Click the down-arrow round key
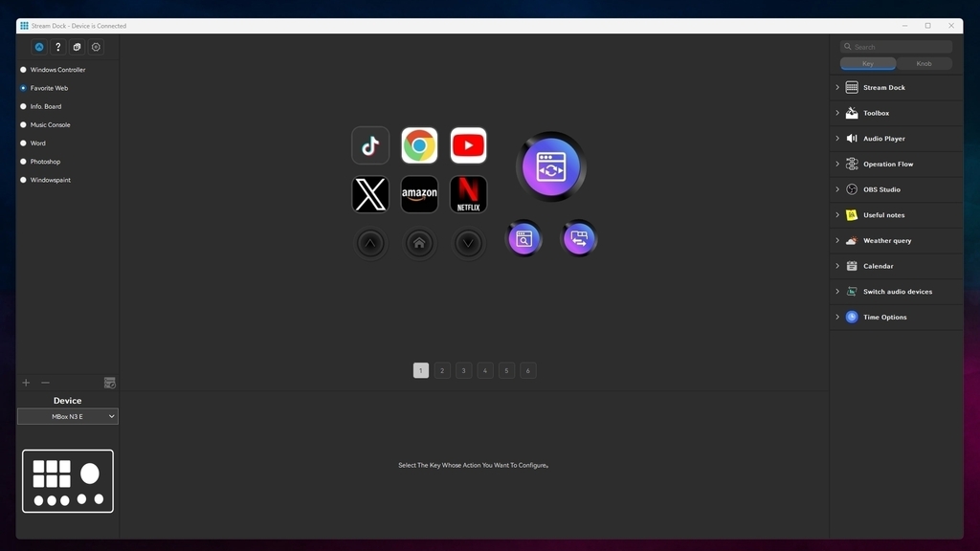The width and height of the screenshot is (980, 551). (x=468, y=243)
